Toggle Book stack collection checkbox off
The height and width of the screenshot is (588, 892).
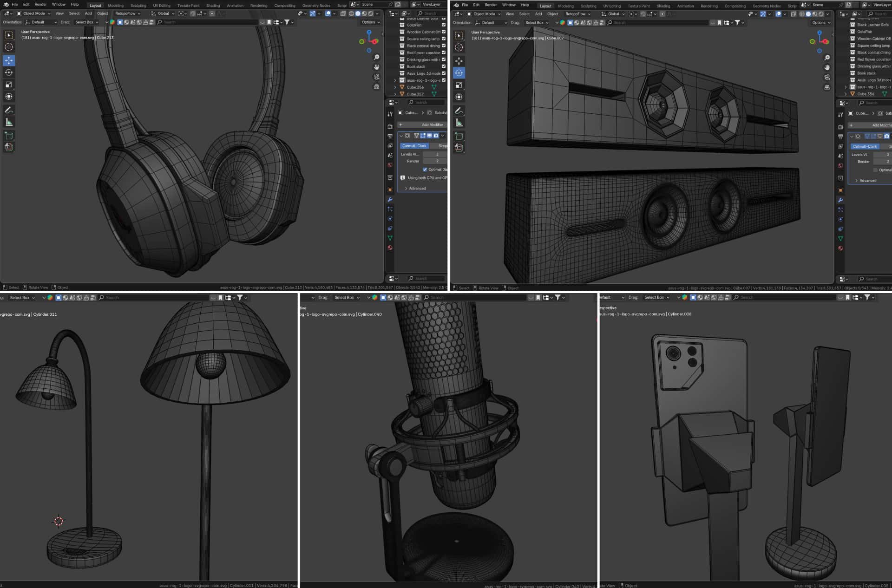(x=444, y=66)
